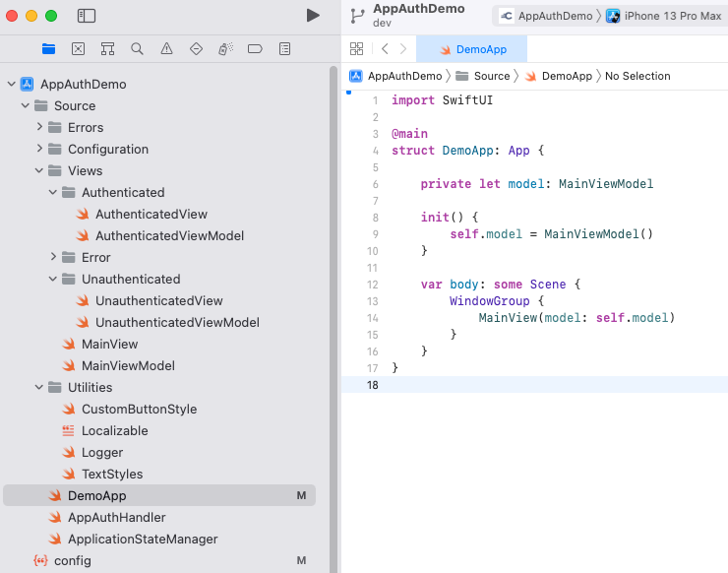Open the Source Control navigator
The width and height of the screenshot is (728, 573).
click(x=78, y=49)
